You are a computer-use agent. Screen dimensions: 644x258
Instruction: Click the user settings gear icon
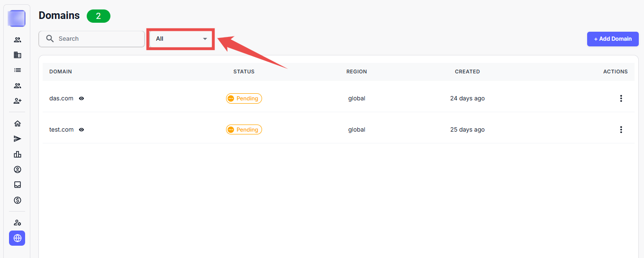18,222
